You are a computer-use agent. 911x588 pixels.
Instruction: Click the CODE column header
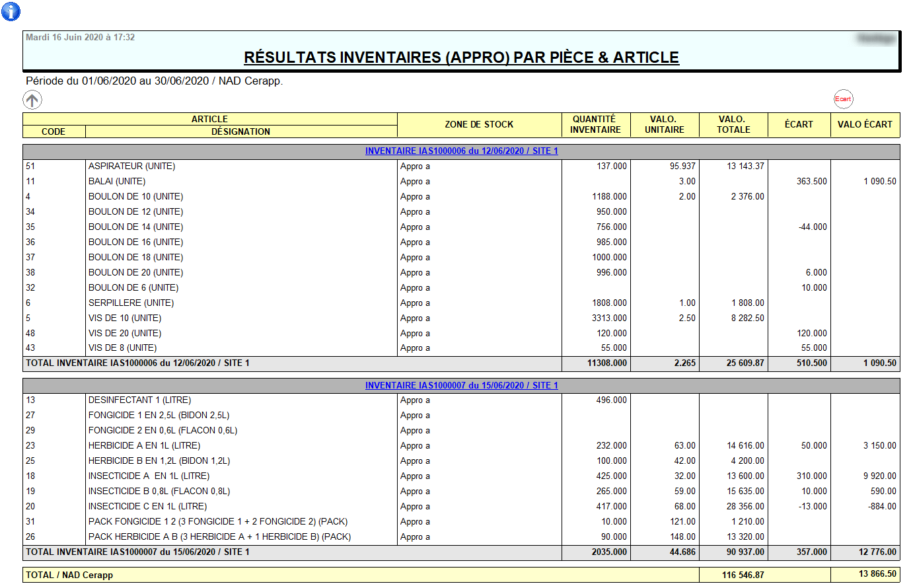[54, 131]
